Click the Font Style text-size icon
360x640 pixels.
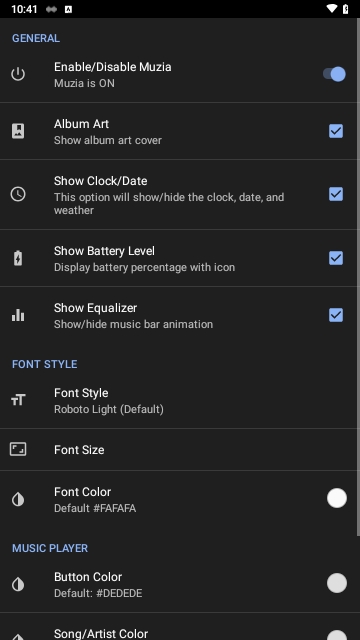(18, 400)
